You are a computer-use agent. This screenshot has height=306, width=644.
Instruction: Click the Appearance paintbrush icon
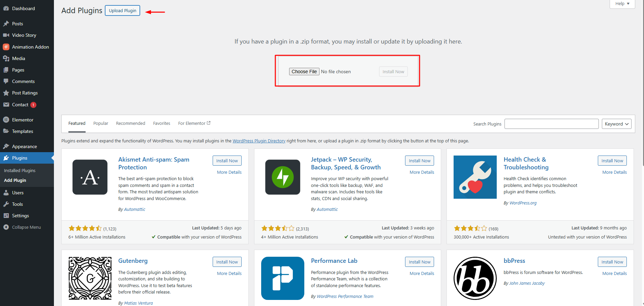click(6, 146)
